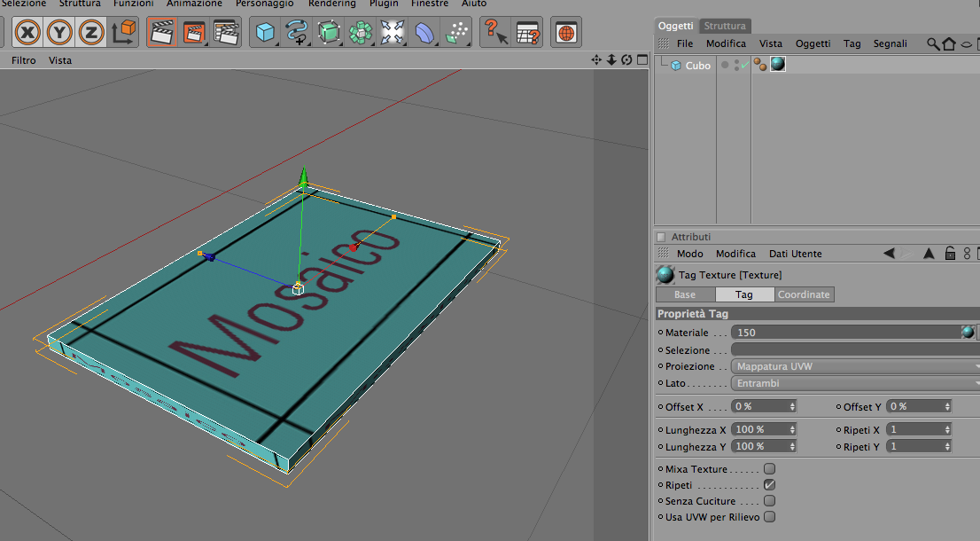This screenshot has height=541, width=980.
Task: Toggle the lock icon in Attributi
Action: tap(950, 254)
